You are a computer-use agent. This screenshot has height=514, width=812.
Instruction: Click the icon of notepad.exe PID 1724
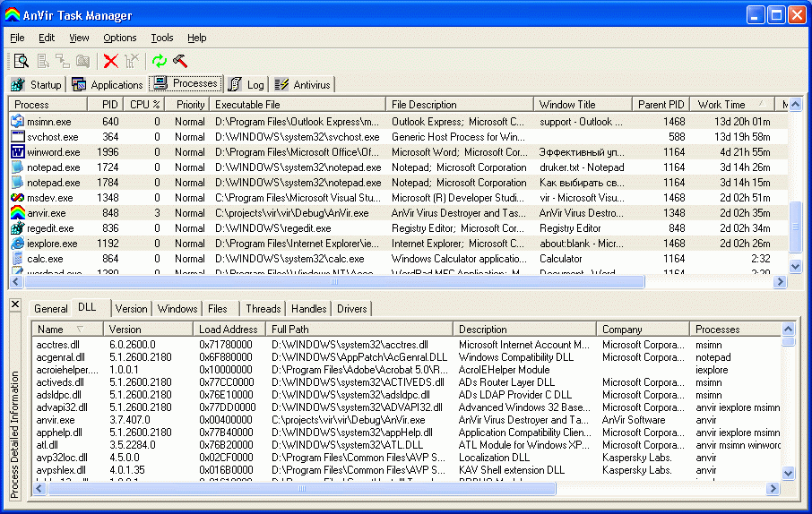point(18,167)
